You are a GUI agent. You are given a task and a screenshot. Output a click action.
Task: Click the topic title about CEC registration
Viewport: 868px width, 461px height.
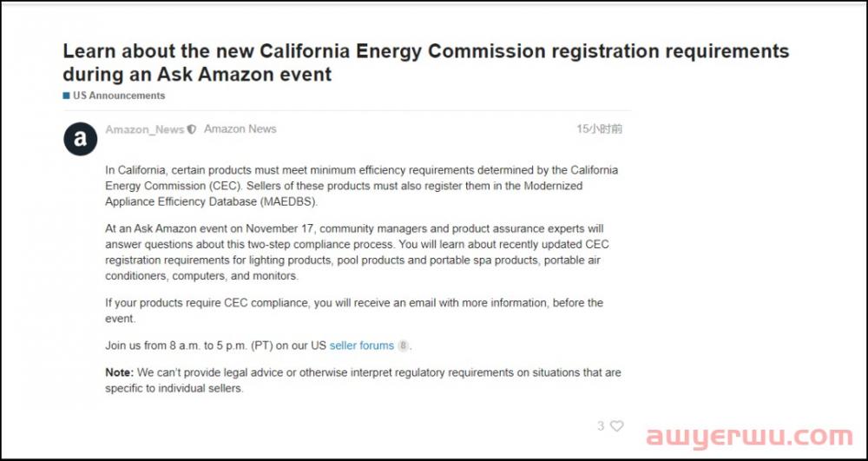coord(425,62)
